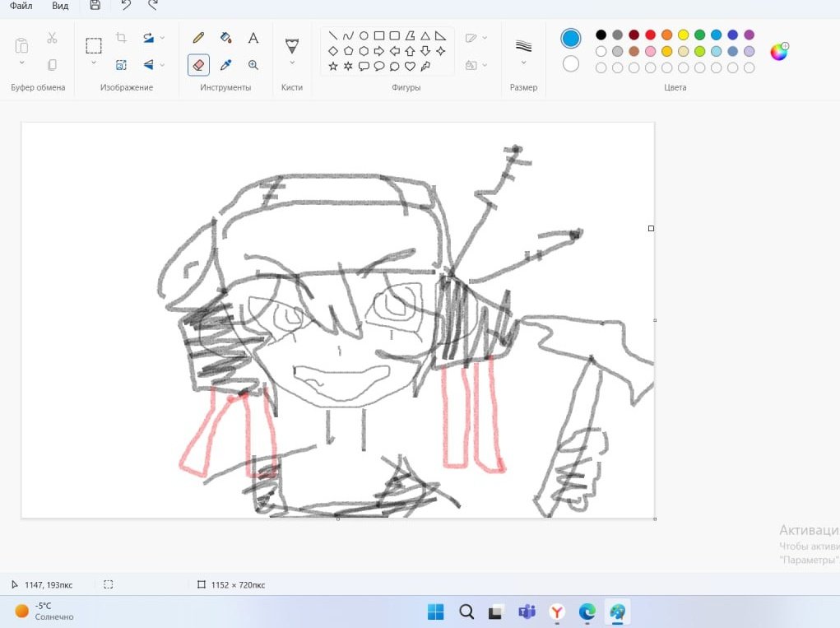This screenshot has height=628, width=840.
Task: Click the Crop button in Изображение
Action: 123,38
